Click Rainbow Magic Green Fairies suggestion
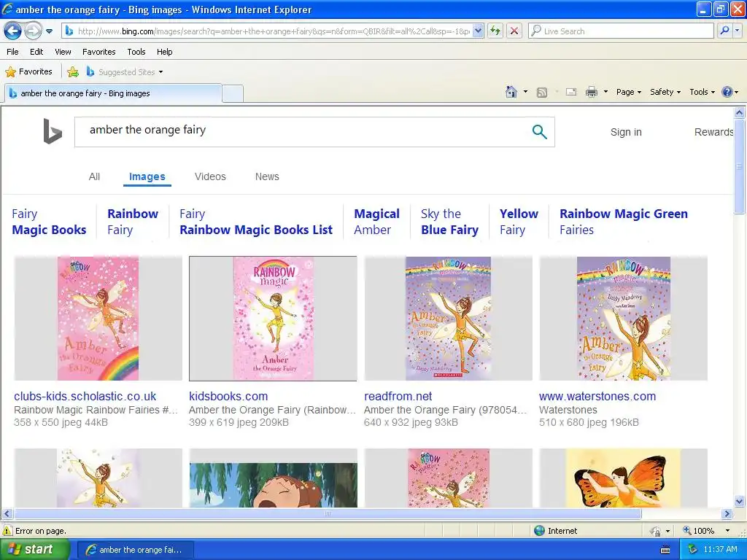 [x=624, y=222]
